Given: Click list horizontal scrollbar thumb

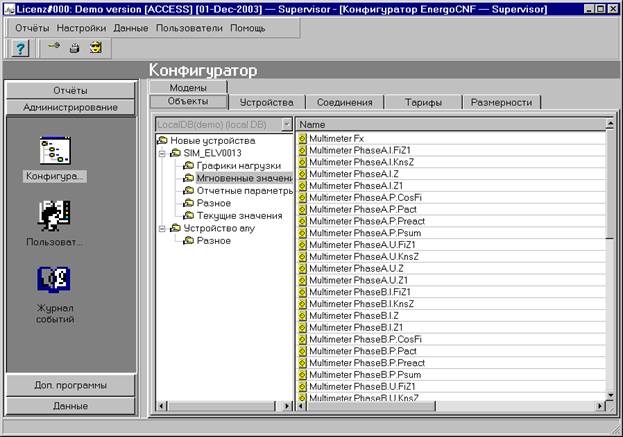Looking at the screenshot, I should click(x=371, y=406).
